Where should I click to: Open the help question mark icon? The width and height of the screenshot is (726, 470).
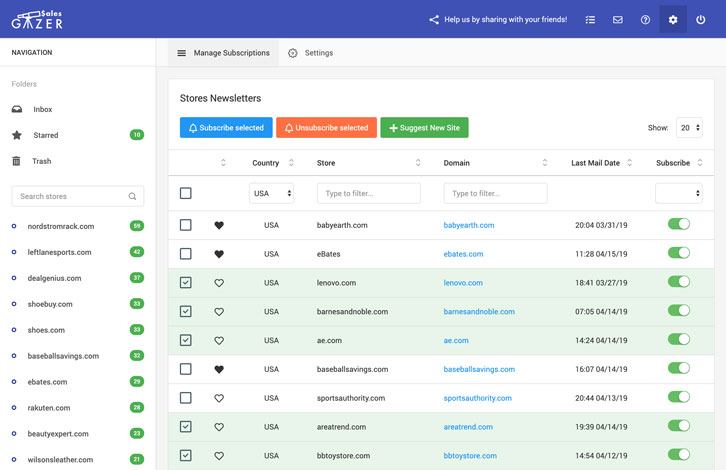click(645, 19)
